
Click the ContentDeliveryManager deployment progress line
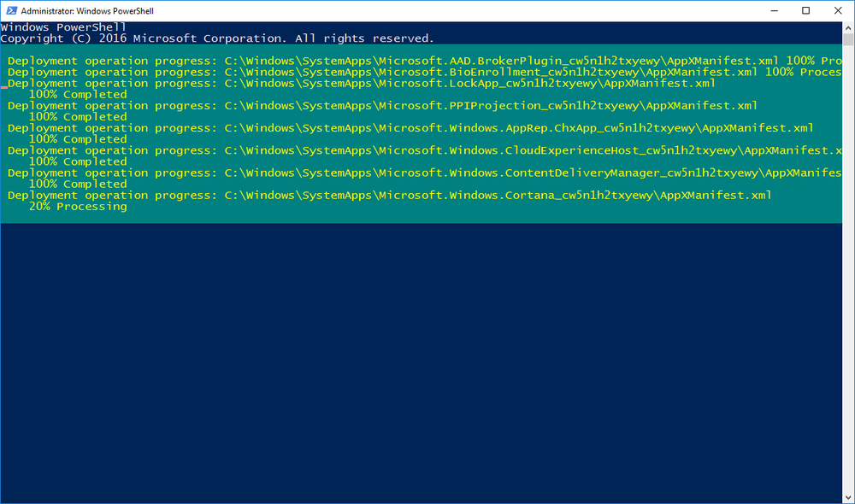(424, 173)
